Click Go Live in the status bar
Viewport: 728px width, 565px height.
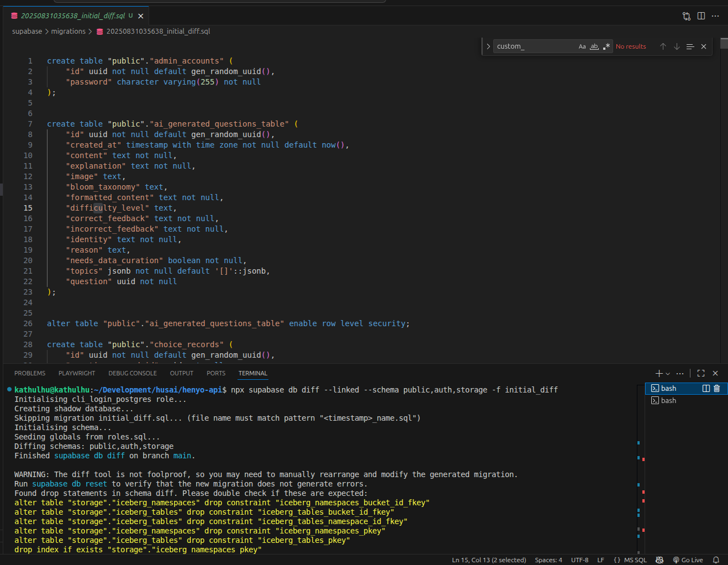[688, 560]
